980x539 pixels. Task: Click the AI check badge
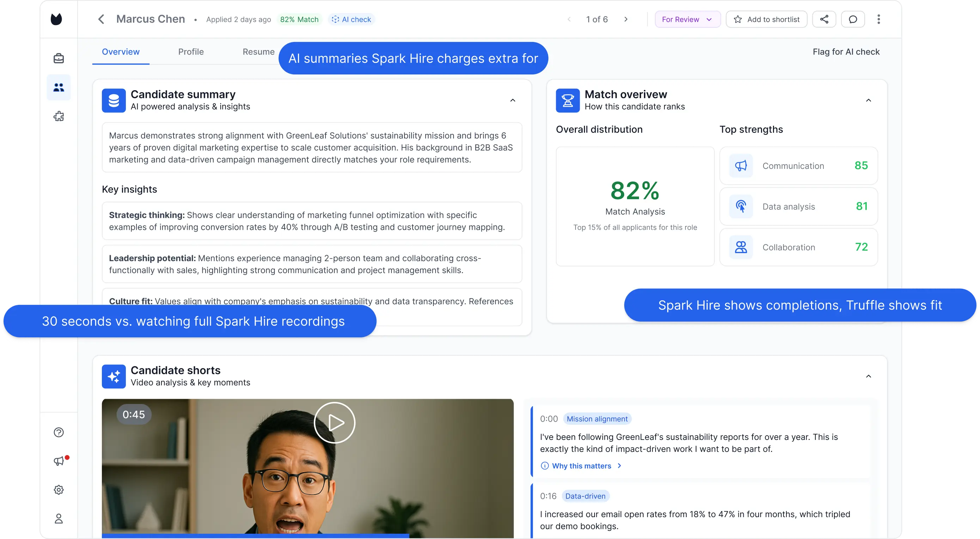click(351, 19)
